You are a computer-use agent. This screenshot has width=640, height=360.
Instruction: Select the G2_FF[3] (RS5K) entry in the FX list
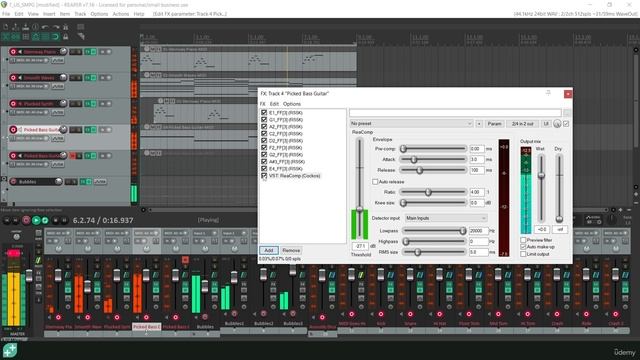(286, 155)
